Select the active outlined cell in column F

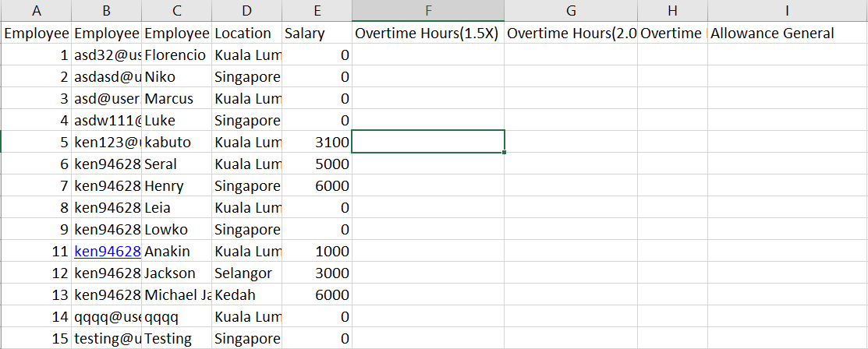[428, 142]
